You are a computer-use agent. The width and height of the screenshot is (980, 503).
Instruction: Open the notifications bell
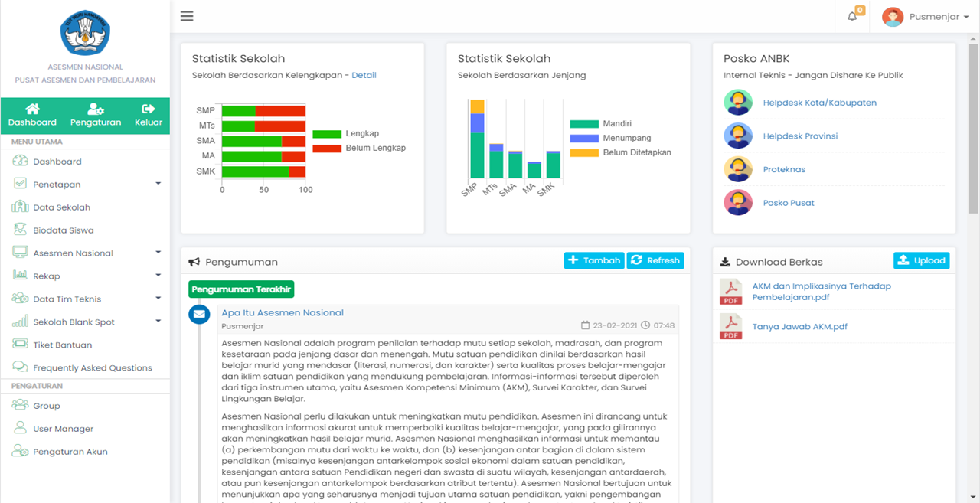coord(852,17)
